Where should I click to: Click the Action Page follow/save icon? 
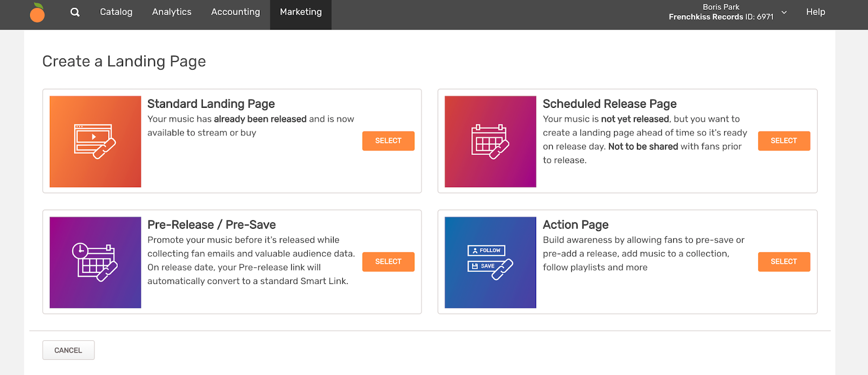point(490,262)
